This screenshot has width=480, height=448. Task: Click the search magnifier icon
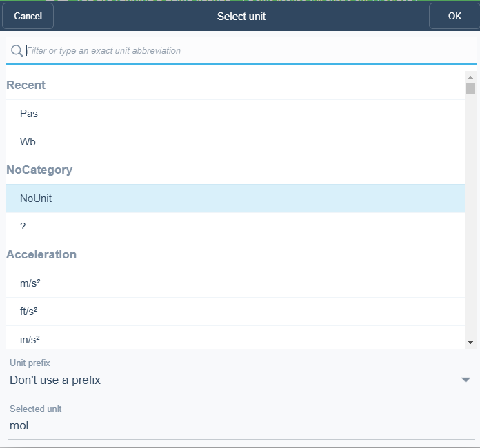[17, 51]
